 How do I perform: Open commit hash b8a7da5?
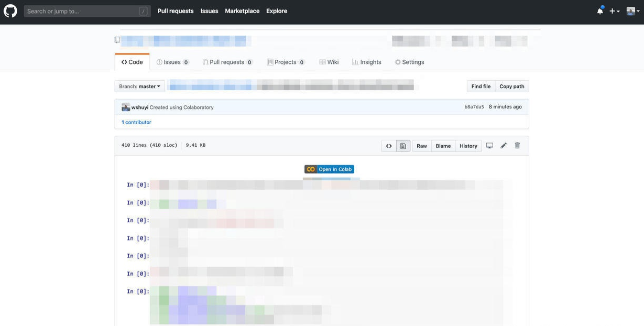[x=474, y=107]
